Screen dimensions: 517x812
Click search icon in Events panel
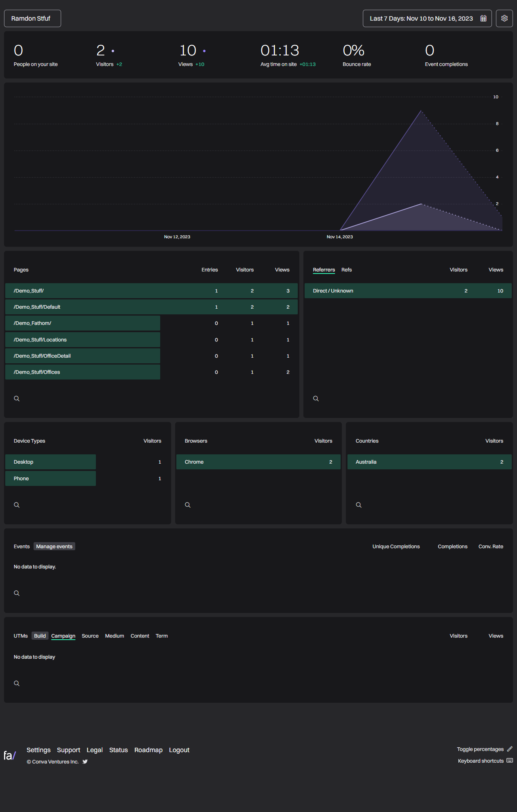point(17,593)
